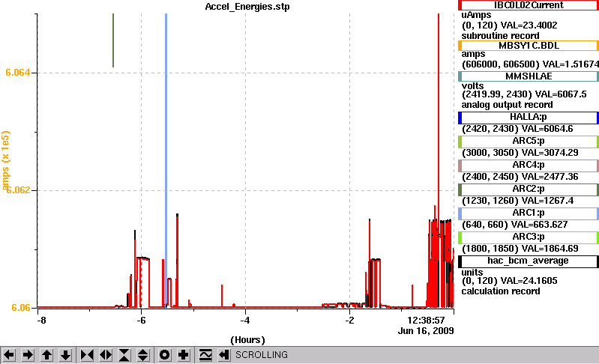Click the Accel_Energies.stp plot title
The image size is (599, 364).
click(x=247, y=7)
